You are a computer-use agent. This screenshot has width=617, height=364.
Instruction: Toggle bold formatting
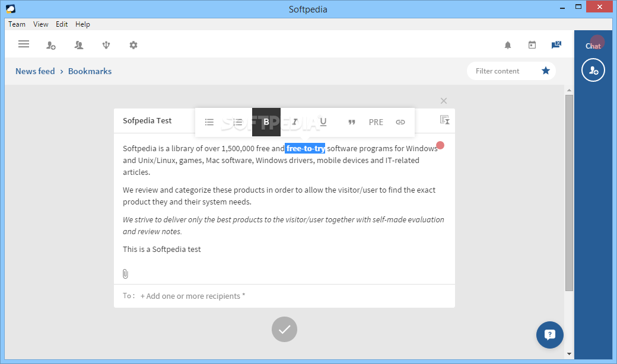click(266, 122)
